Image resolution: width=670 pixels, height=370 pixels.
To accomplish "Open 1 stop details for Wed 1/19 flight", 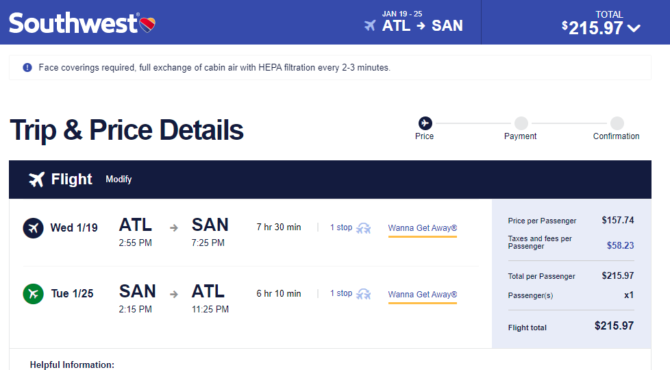I will pos(341,227).
